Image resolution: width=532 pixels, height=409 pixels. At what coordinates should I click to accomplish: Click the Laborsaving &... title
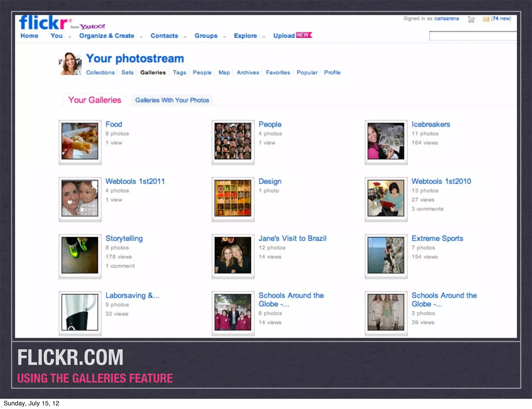pos(132,295)
